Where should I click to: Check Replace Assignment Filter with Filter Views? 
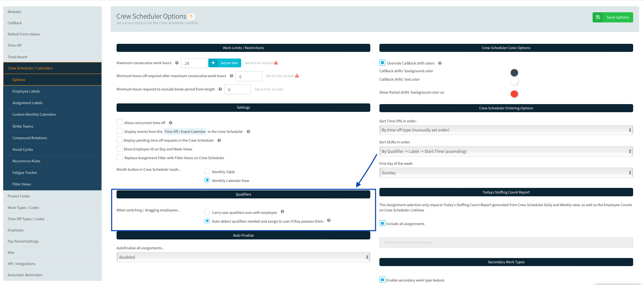[x=120, y=157]
